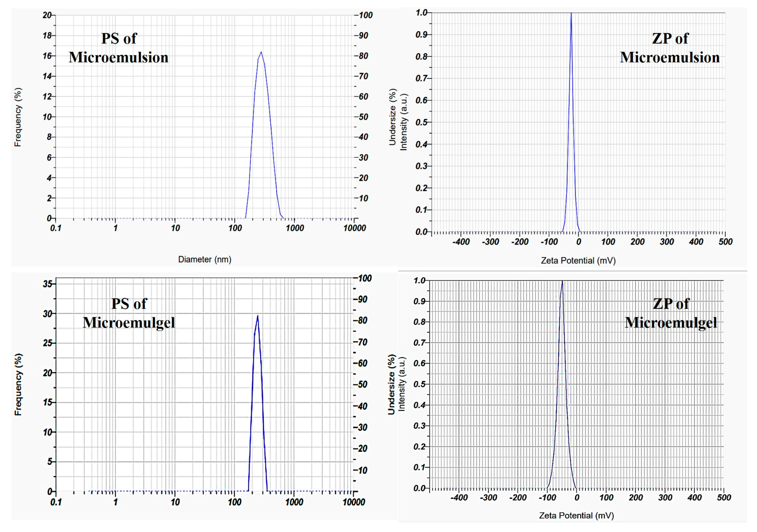Image resolution: width=757 pixels, height=532 pixels.
Task: Click x-axis tick '100' in PS of Microemulgel chart
Action: point(234,502)
